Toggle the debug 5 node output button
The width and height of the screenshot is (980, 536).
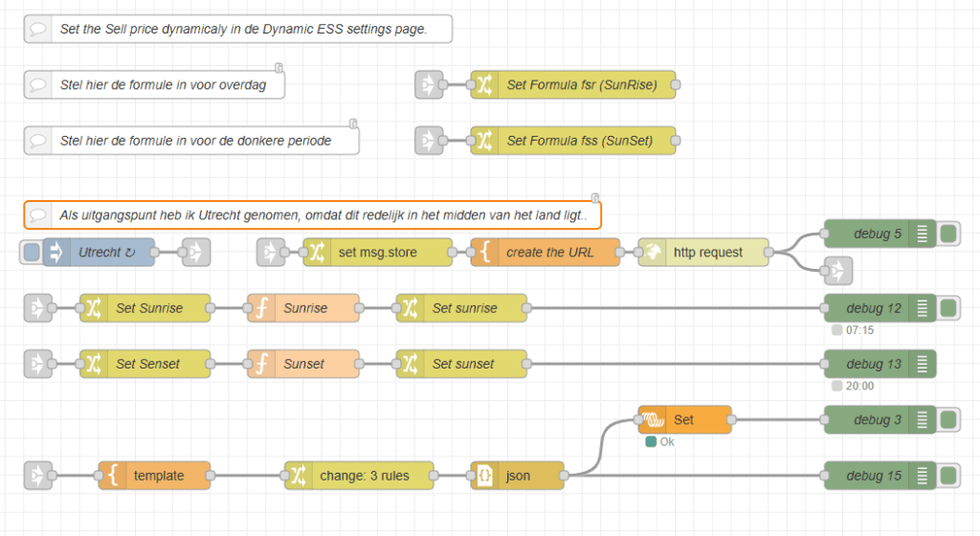click(x=949, y=234)
